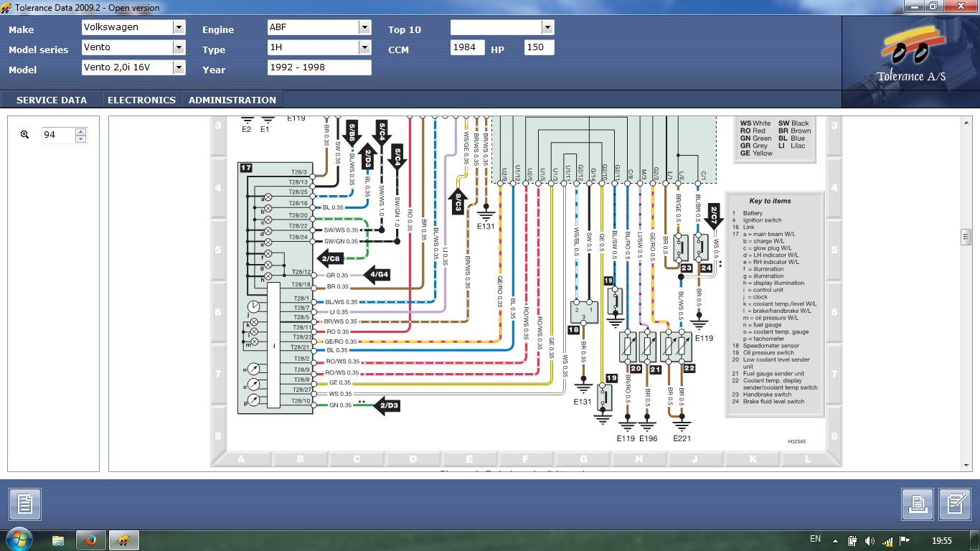This screenshot has width=980, height=551.
Task: Decrease zoom value with the down arrow
Action: coord(80,138)
